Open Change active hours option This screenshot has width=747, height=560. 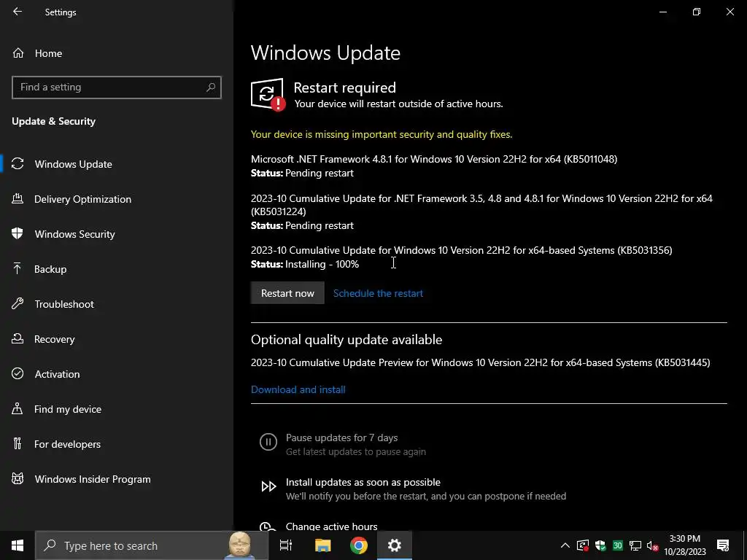[x=332, y=526]
